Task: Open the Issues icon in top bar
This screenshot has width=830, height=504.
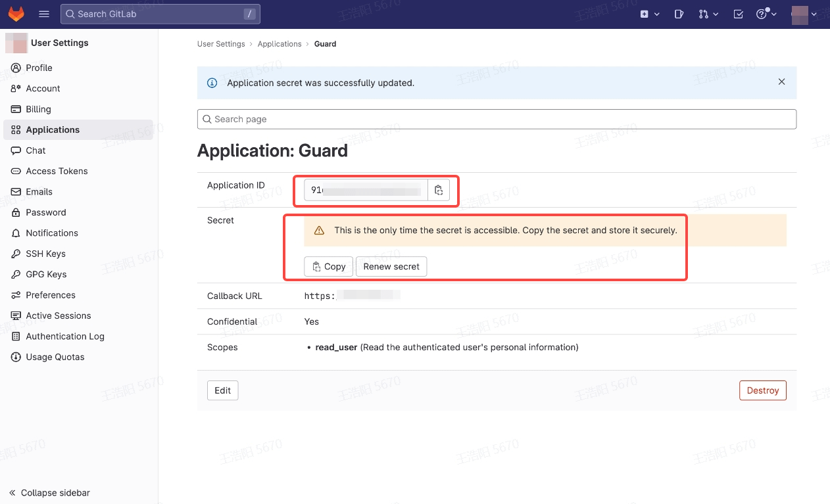Action: tap(679, 14)
